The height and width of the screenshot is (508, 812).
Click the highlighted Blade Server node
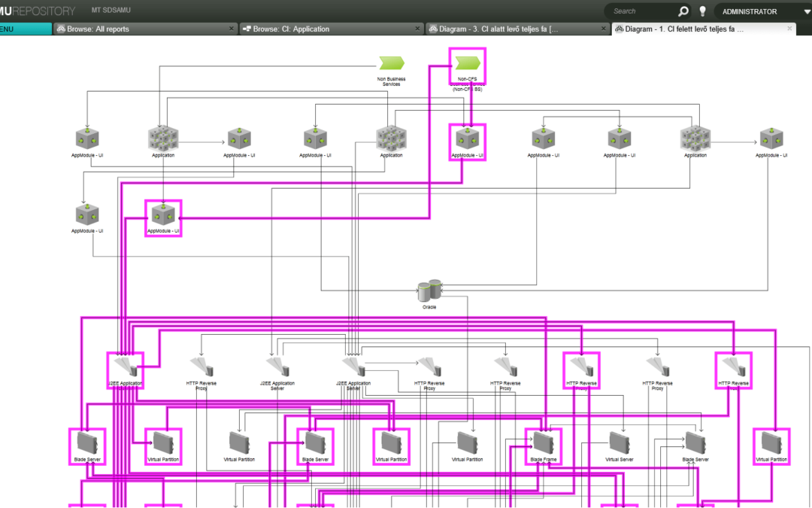point(87,444)
